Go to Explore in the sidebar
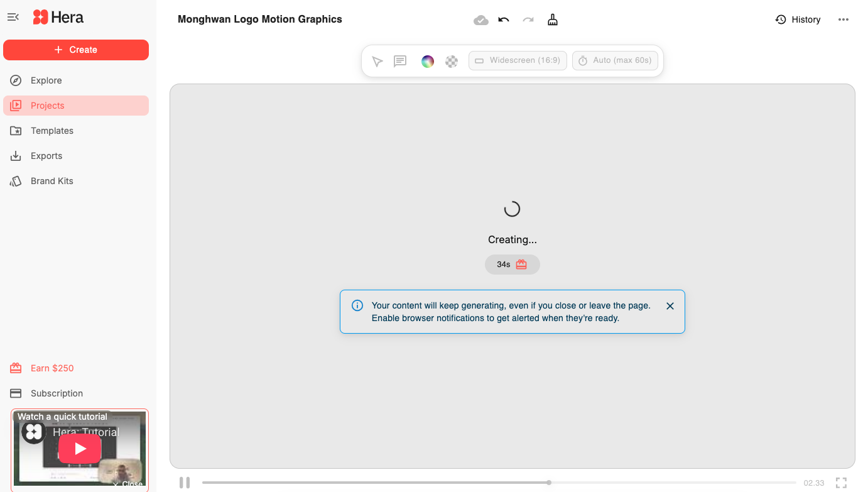The image size is (868, 492). pyautogui.click(x=46, y=80)
